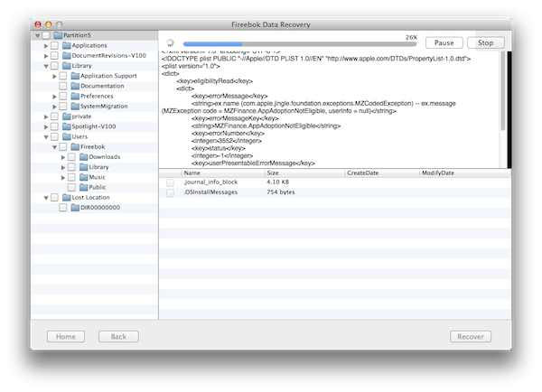Click the scanning spinner icon
The height and width of the screenshot is (392, 542).
(170, 42)
